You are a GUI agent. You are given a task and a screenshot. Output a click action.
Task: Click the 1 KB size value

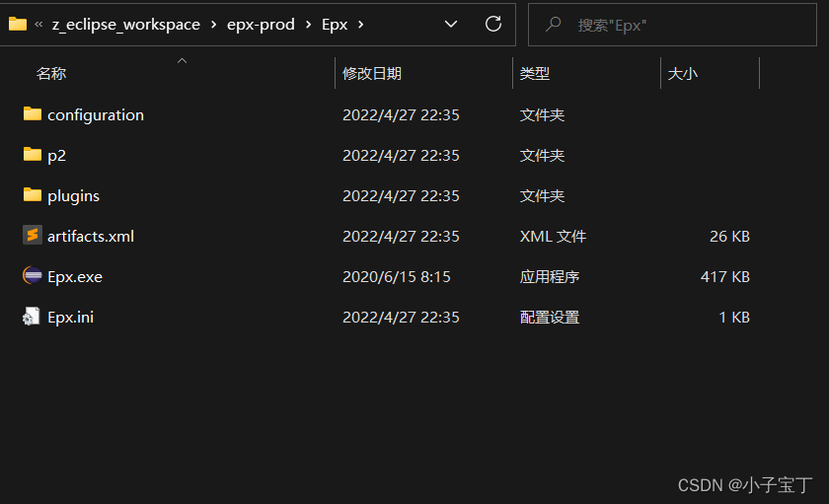coord(734,317)
